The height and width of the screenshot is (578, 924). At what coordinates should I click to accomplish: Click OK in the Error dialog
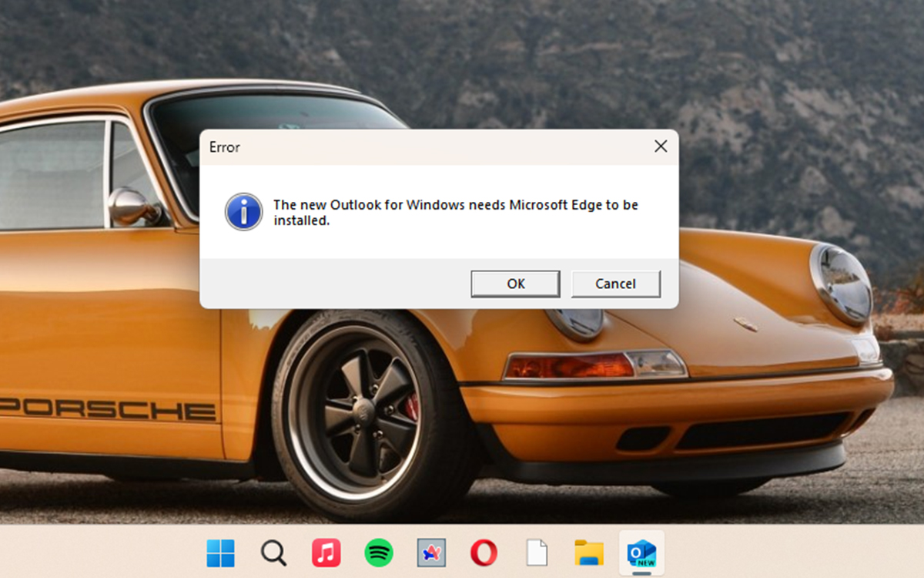(x=515, y=284)
